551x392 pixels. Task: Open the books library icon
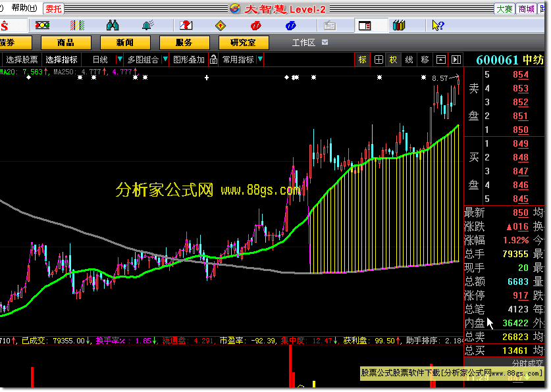pyautogui.click(x=399, y=25)
